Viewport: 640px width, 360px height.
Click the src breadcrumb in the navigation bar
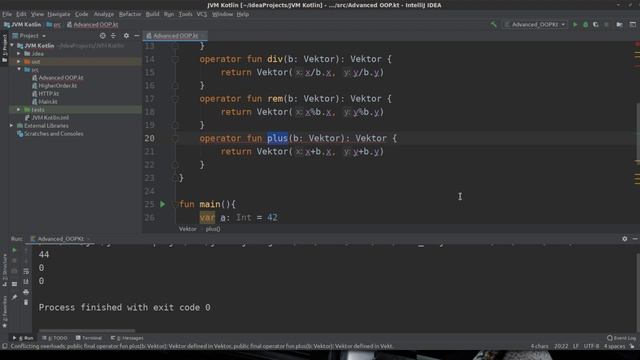[54, 24]
